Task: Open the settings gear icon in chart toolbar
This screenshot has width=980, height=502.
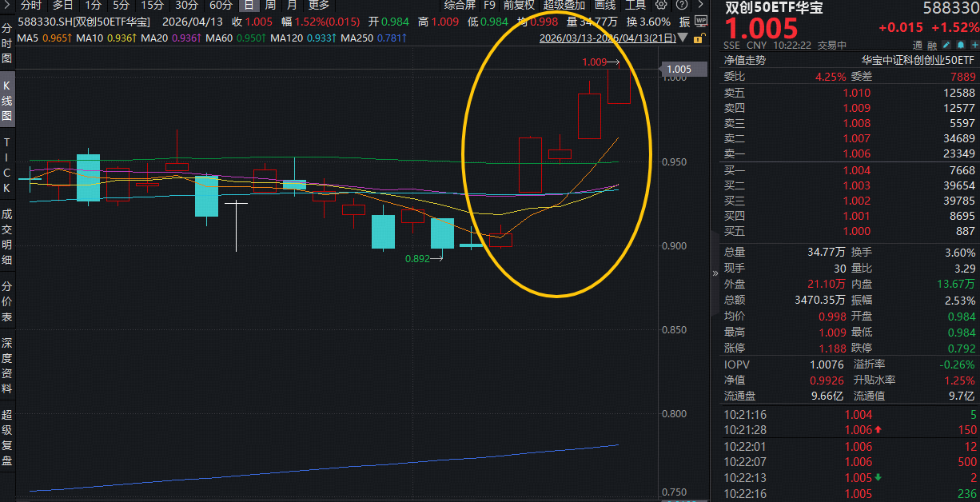Action: (x=661, y=5)
